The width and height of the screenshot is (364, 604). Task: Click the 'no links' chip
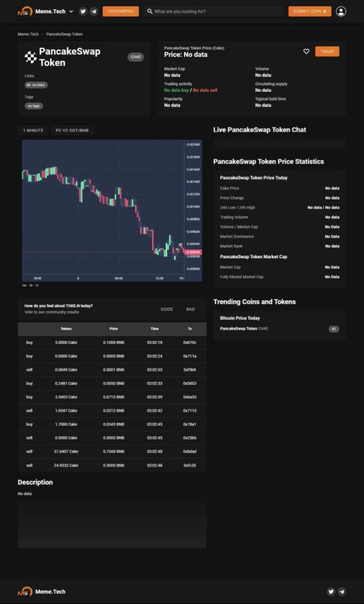[x=36, y=85]
